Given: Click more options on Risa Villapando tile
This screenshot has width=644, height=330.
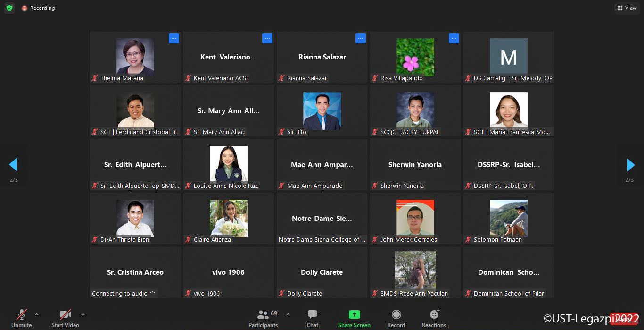Looking at the screenshot, I should pos(454,39).
